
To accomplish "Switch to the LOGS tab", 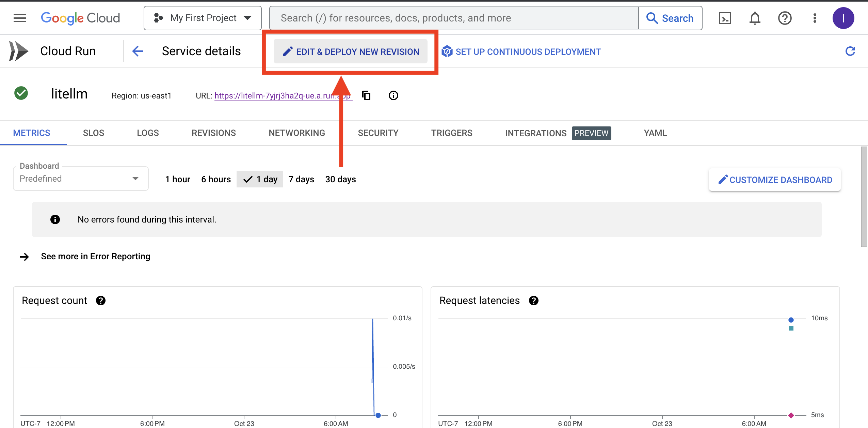I will tap(148, 133).
